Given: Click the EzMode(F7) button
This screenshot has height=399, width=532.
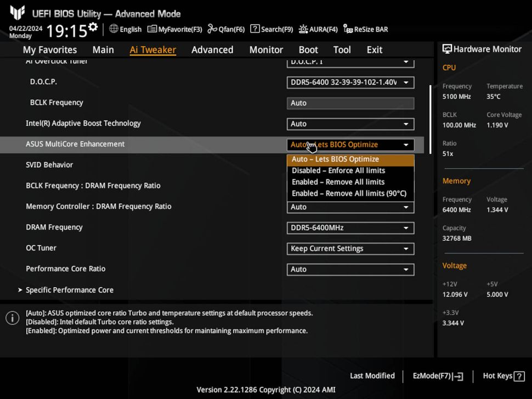Looking at the screenshot, I should [437, 376].
